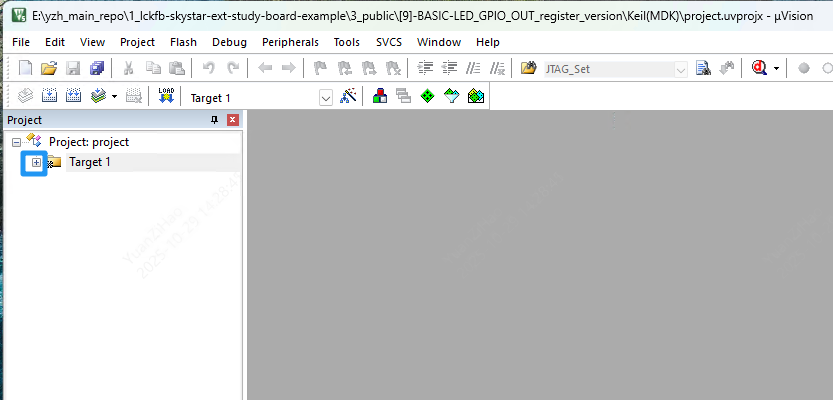833x400 pixels.
Task: Click the Download to flash (LOAD) icon
Action: pyautogui.click(x=166, y=97)
